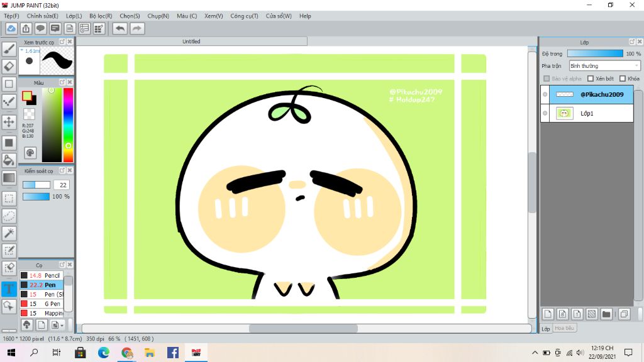Add brush from cloud icon
This screenshot has width=644, height=362.
[x=26, y=325]
